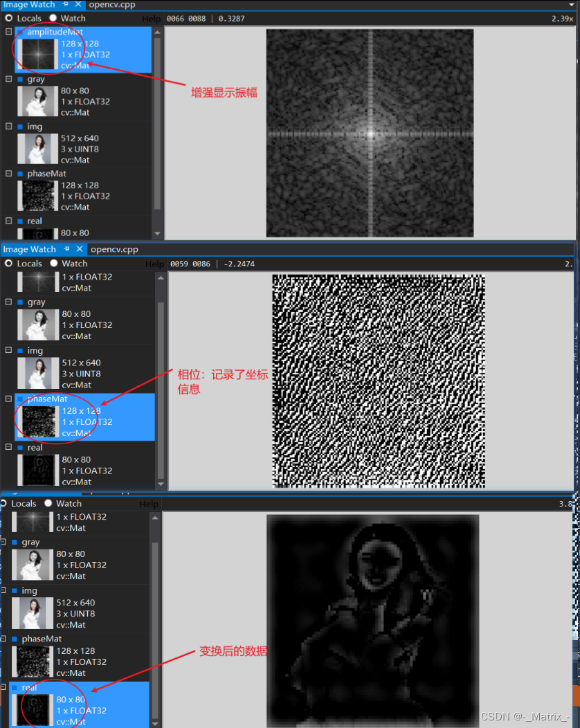Select phaseMat thumbnail in bottom panel
Screen dimensions: 580x728
click(33, 662)
